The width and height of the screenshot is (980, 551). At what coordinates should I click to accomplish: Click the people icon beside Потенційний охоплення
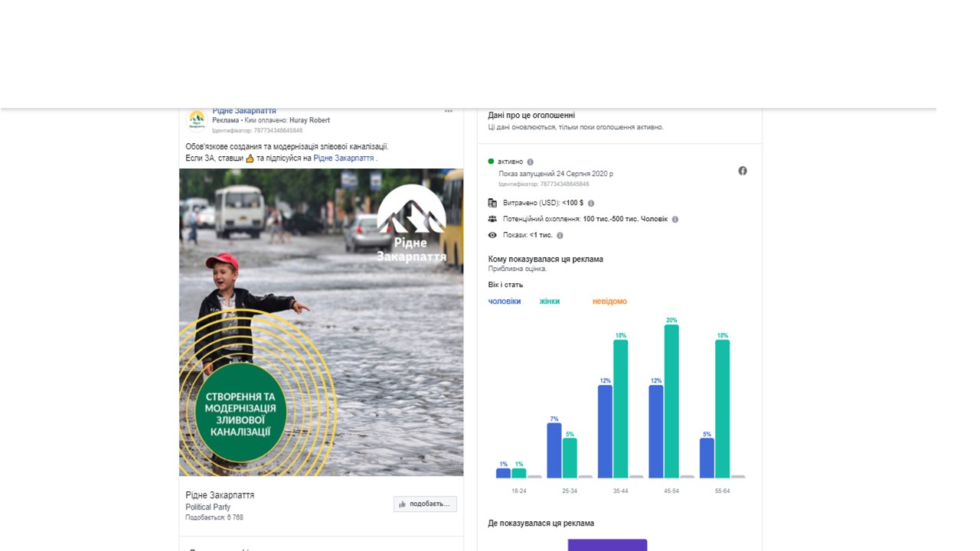[x=492, y=219]
